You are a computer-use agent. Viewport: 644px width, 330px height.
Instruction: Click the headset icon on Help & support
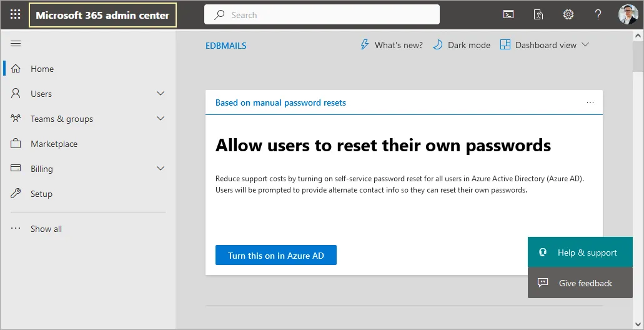pos(543,252)
